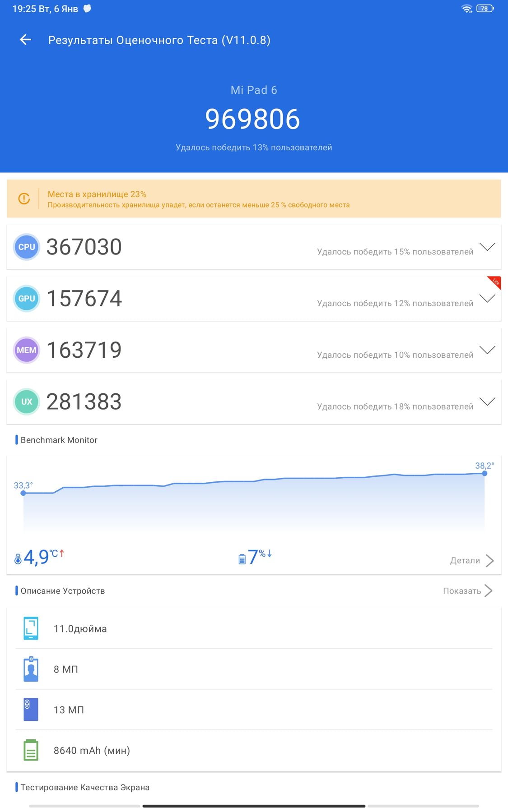The width and height of the screenshot is (508, 812).
Task: Tap the storage warning exclamation icon
Action: [24, 198]
